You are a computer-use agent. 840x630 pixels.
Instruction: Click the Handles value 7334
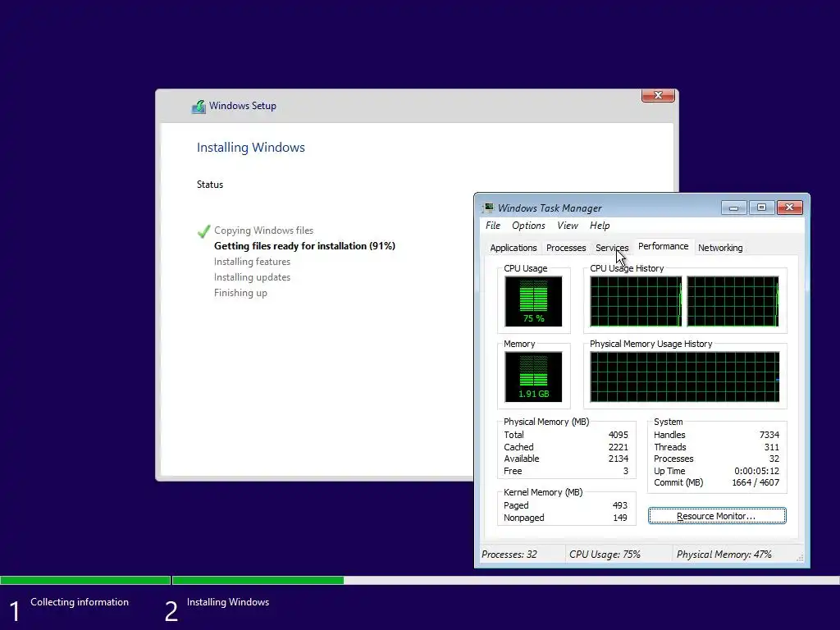(769, 435)
